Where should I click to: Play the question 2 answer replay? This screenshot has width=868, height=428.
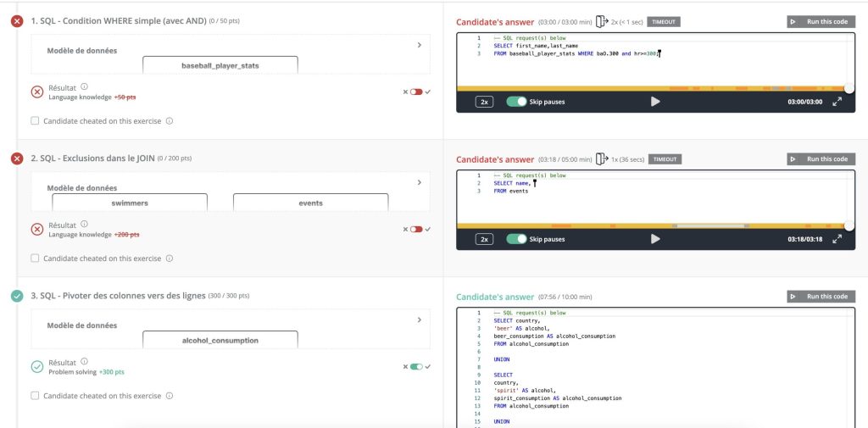(x=655, y=239)
